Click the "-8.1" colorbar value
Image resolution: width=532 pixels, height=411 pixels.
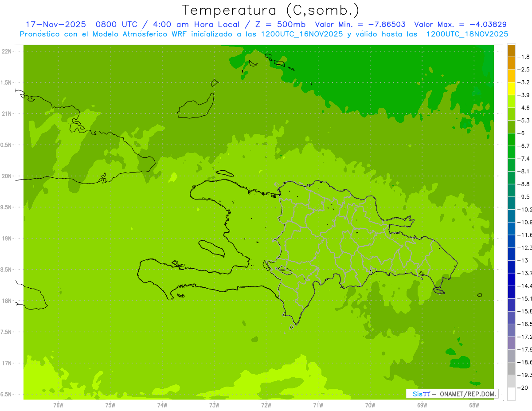tap(524, 171)
